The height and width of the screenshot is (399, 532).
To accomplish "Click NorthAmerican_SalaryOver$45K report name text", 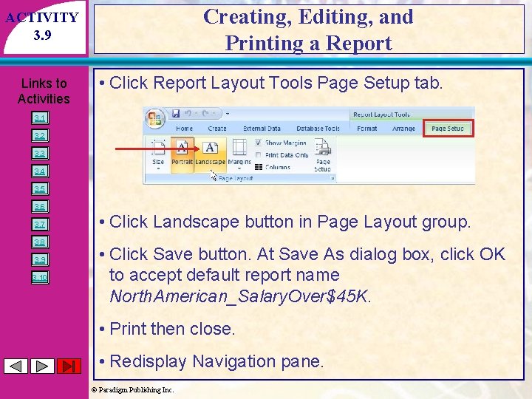I will point(238,296).
